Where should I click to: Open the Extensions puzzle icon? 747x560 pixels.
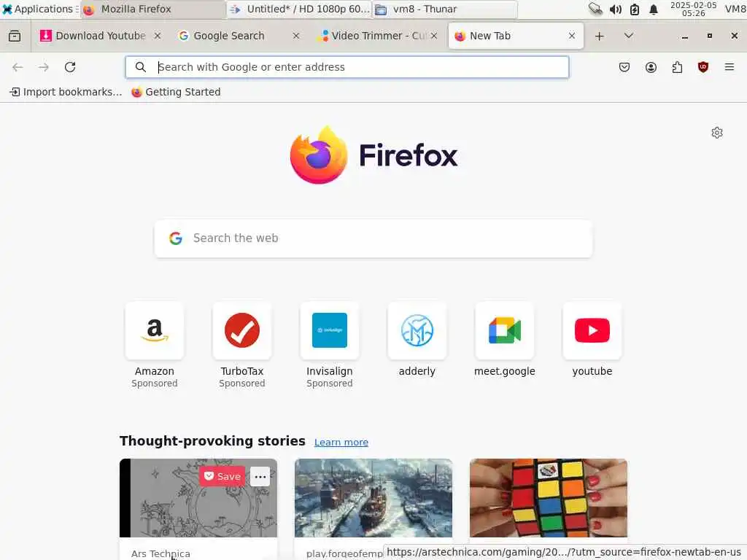click(677, 67)
